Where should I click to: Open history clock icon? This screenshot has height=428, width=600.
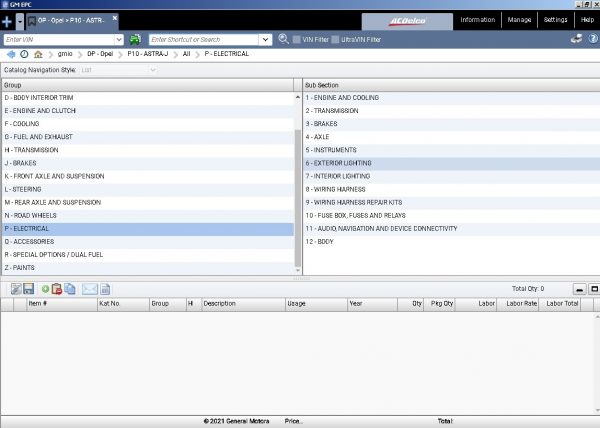24,54
